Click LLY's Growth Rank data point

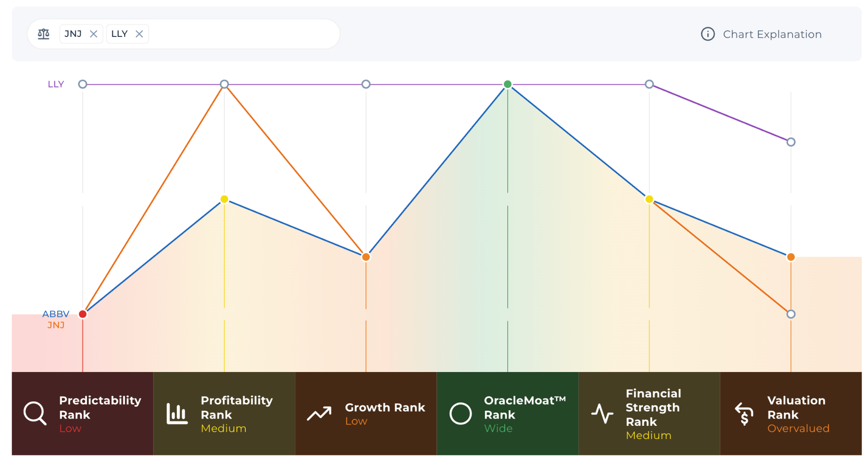tap(366, 84)
